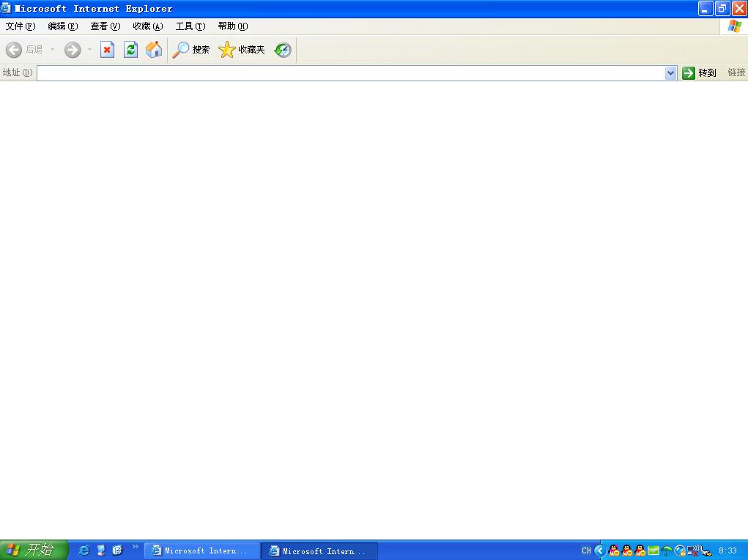The height and width of the screenshot is (560, 748).
Task: Launch Internet Explorer from quick launch
Action: coord(84,550)
